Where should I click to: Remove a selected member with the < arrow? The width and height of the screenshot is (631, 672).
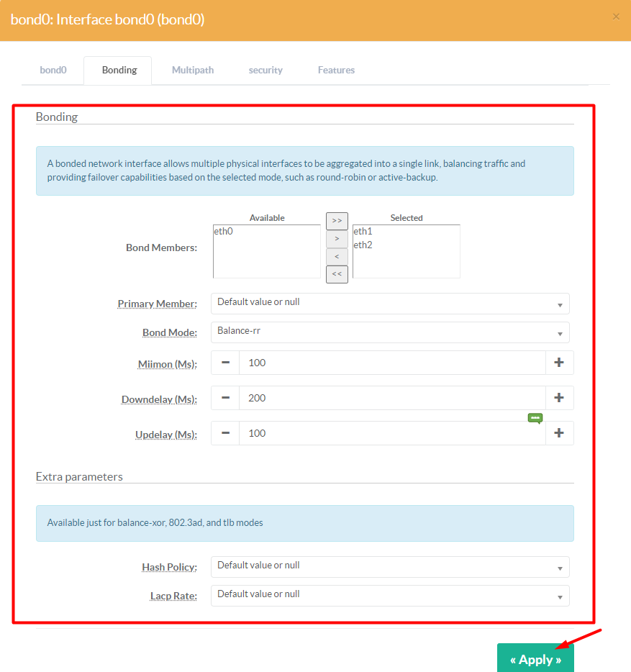point(337,256)
